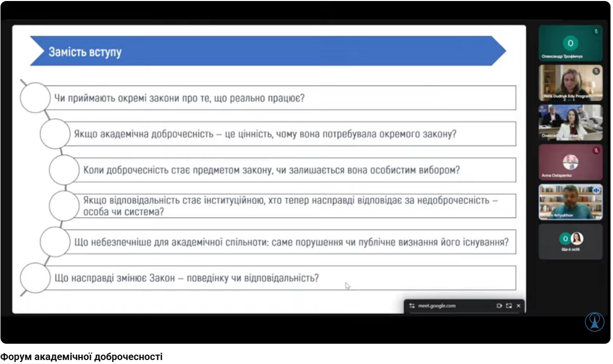The width and height of the screenshot is (613, 364).
Task: Click Anna Ostapenko's round profile avatar
Action: [570, 162]
